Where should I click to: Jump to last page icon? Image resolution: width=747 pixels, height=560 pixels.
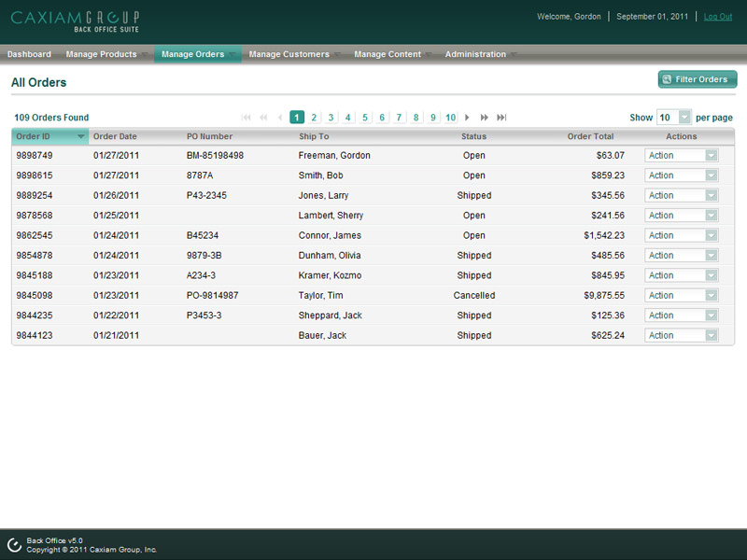tap(501, 118)
